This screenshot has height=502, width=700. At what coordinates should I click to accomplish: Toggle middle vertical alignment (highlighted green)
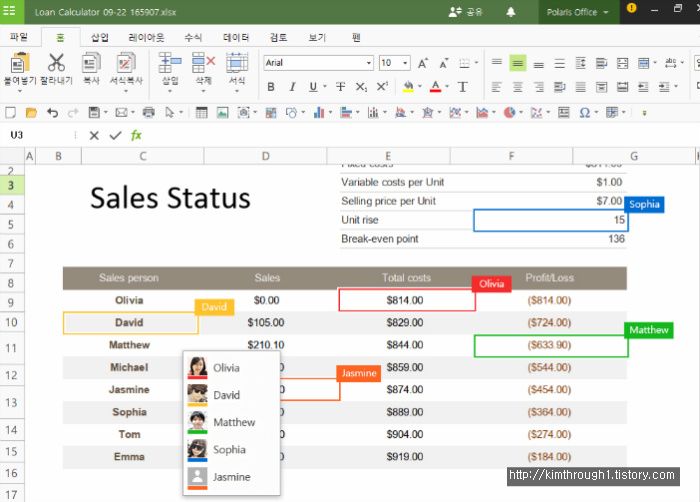click(x=518, y=63)
